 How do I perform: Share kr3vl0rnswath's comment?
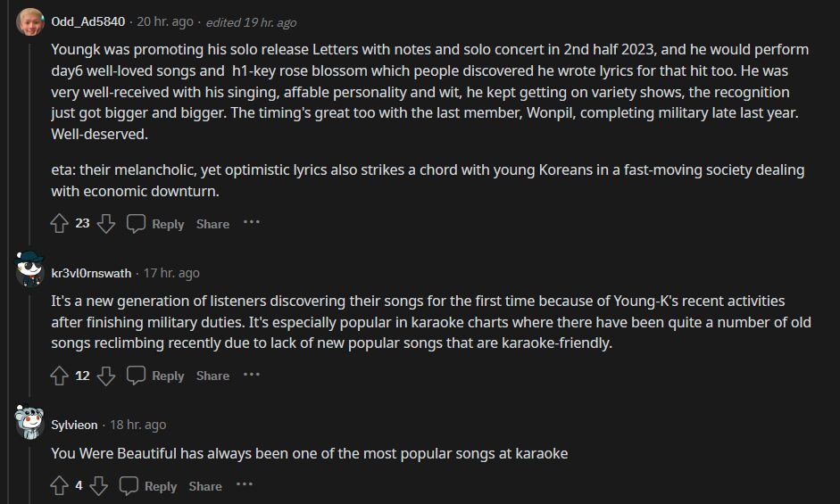(212, 376)
